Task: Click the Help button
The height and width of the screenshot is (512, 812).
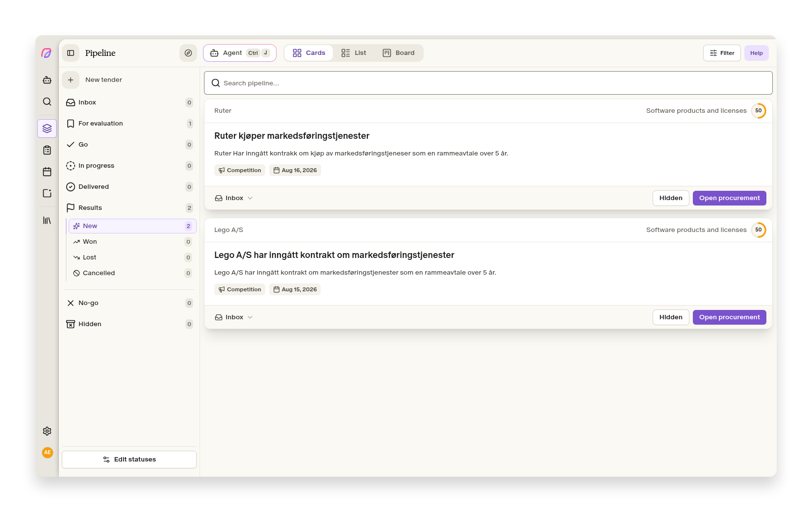Action: click(757, 53)
